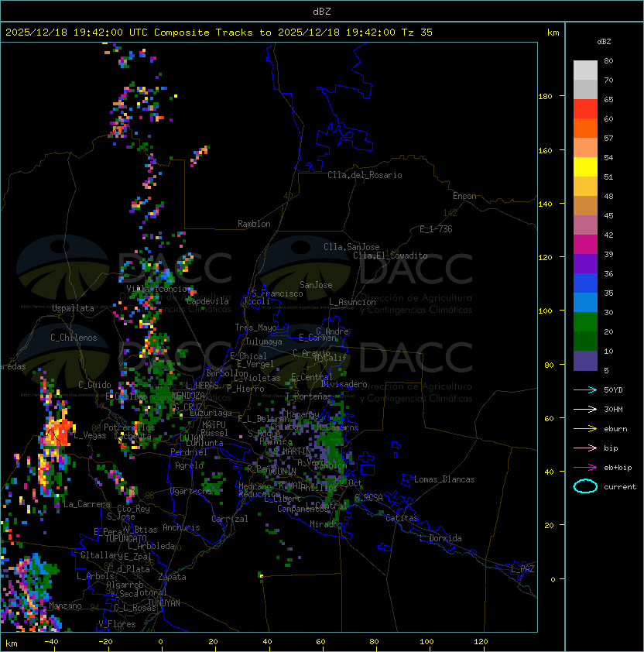Click the TUNUYAN place label

point(164,603)
